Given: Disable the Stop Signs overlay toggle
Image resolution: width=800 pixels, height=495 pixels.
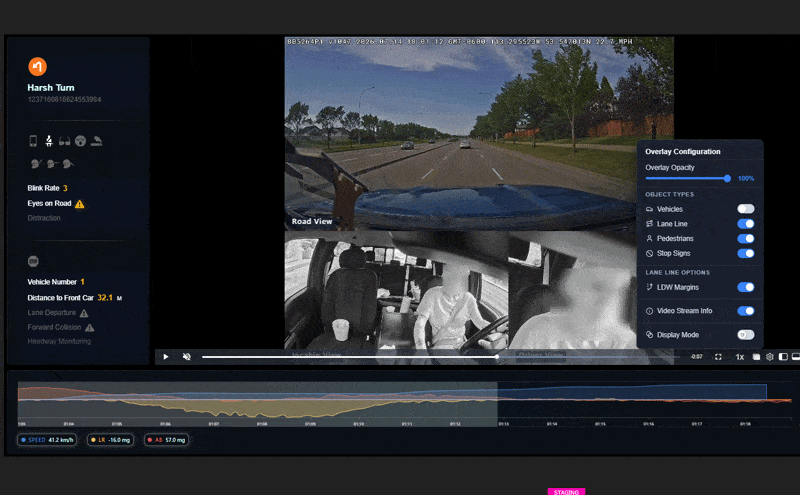Looking at the screenshot, I should [745, 253].
